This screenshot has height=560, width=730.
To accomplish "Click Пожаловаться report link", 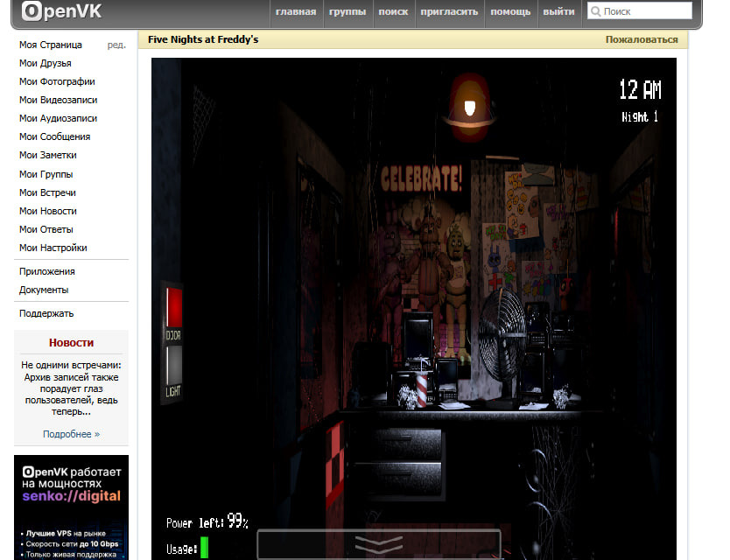I will 642,39.
